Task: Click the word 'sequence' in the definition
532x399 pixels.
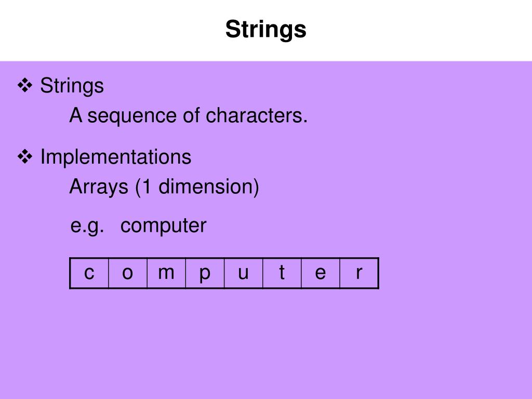Action: click(132, 117)
